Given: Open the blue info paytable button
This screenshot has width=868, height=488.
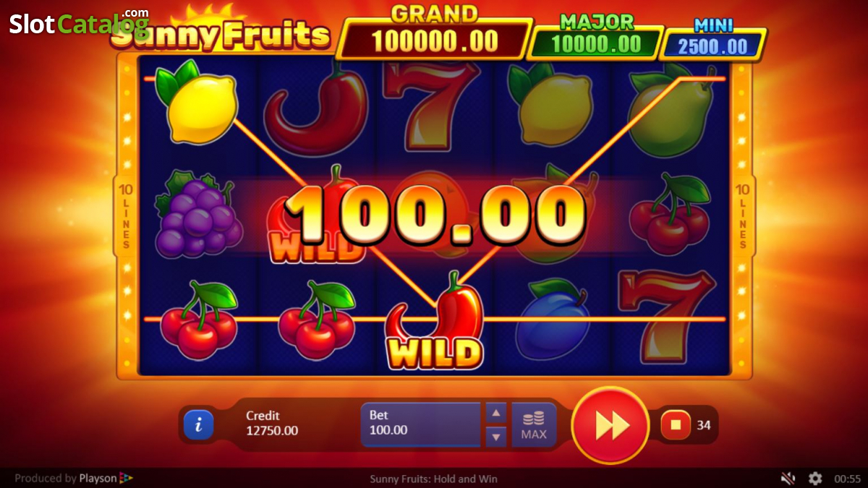Looking at the screenshot, I should point(199,425).
